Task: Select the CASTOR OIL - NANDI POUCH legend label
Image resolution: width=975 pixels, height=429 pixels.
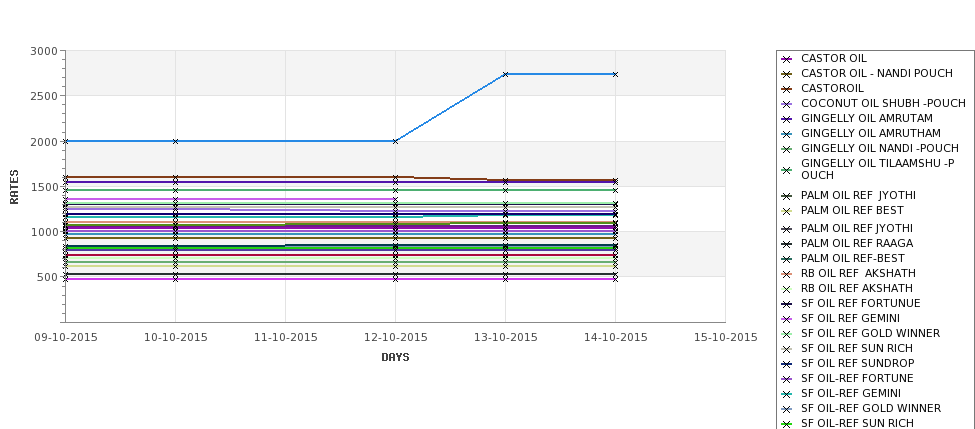Action: (877, 73)
